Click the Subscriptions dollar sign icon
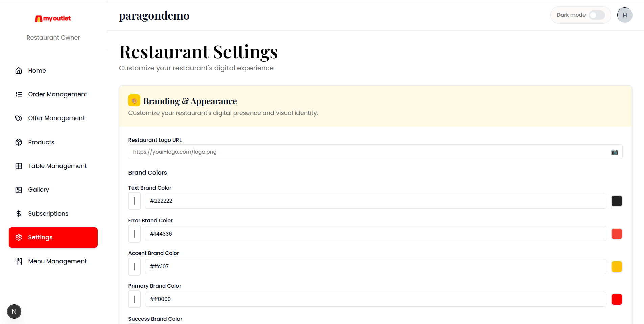The width and height of the screenshot is (644, 324). click(x=19, y=214)
